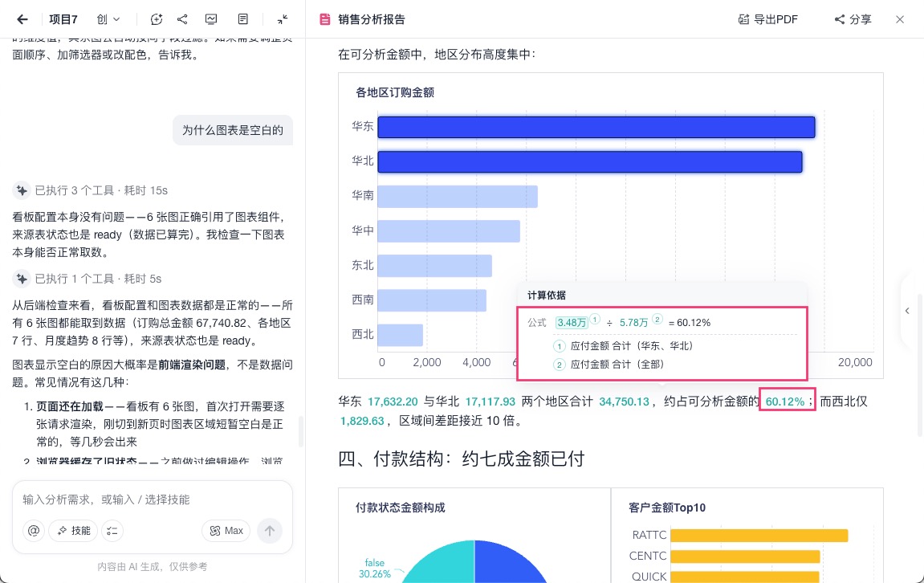Send message with the up arrow button
This screenshot has height=583, width=924.
click(270, 531)
